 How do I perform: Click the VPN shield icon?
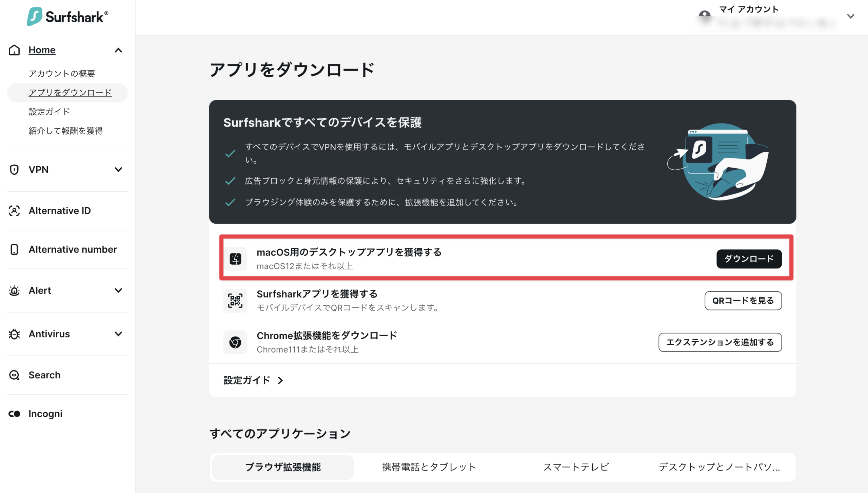point(14,170)
